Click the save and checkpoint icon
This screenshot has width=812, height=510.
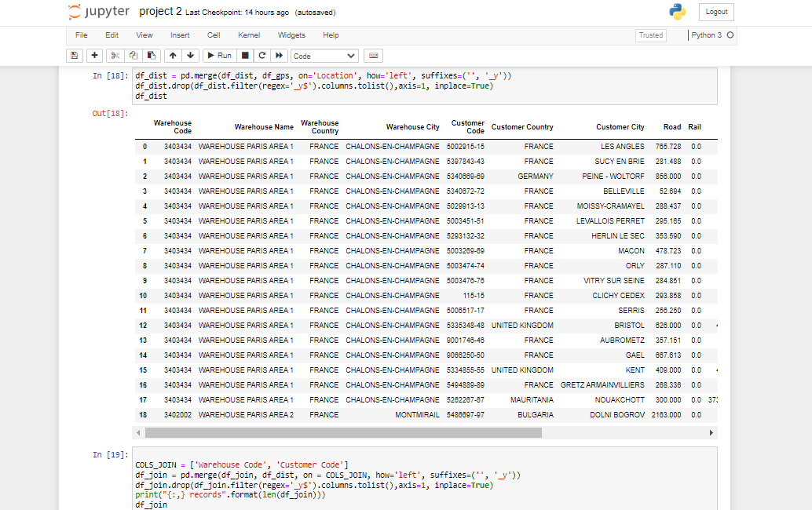tap(75, 56)
